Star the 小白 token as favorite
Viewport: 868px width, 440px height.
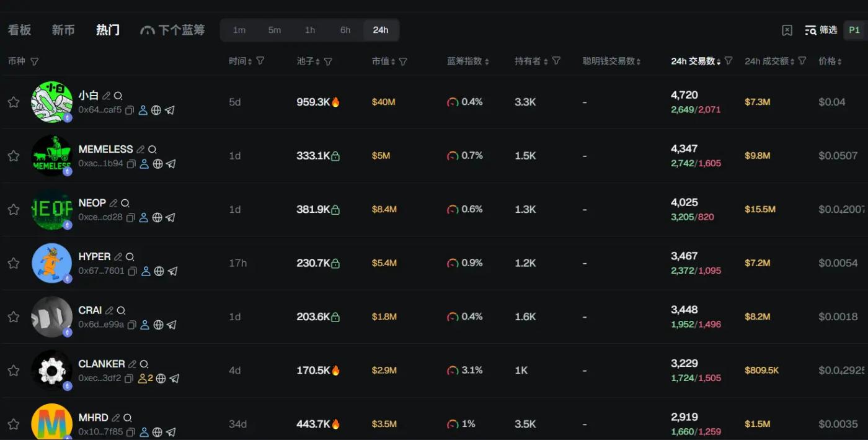pos(13,102)
